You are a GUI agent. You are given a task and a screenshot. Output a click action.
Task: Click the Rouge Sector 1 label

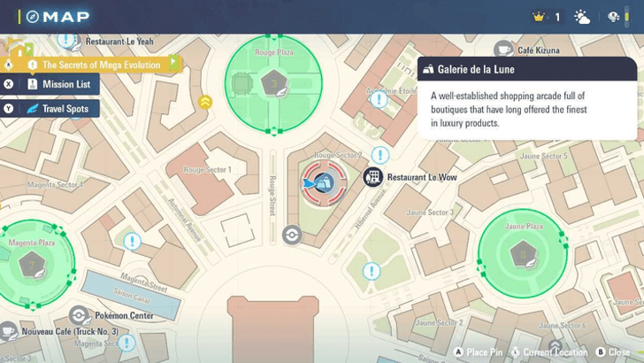coord(207,170)
